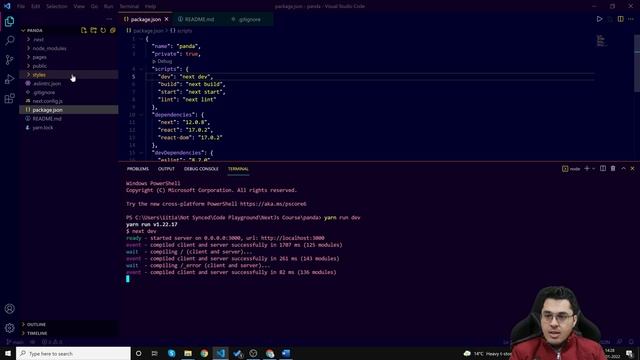Open the Source Control view
Screen dimensions: 640x360
coord(9,60)
